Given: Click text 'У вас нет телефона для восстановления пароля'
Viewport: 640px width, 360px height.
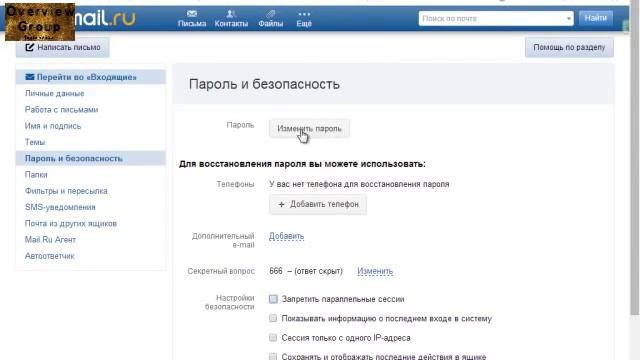Looking at the screenshot, I should tap(359, 184).
